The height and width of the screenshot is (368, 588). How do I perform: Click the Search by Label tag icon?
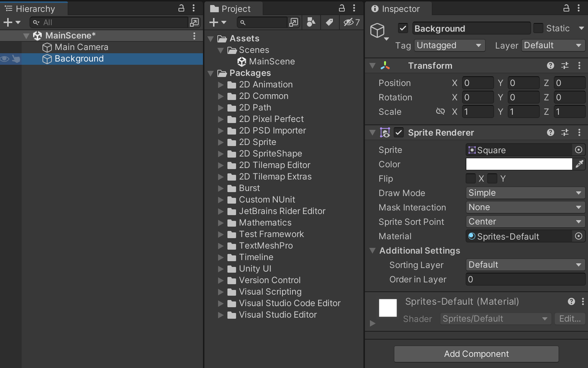click(329, 22)
